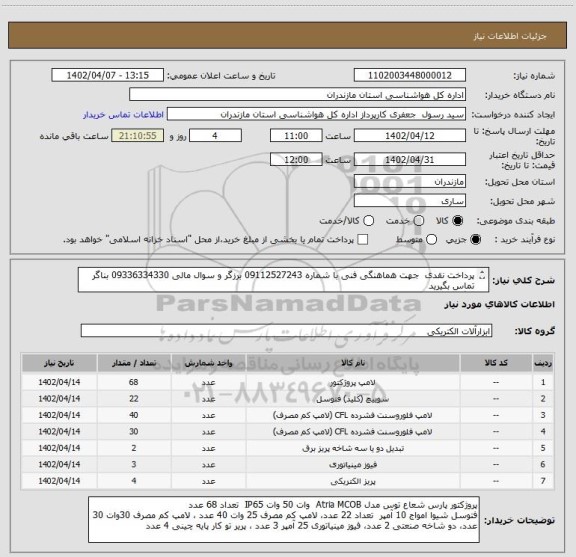Select the لامپ پروژکتور row name
576x557 pixels.
[x=353, y=382]
